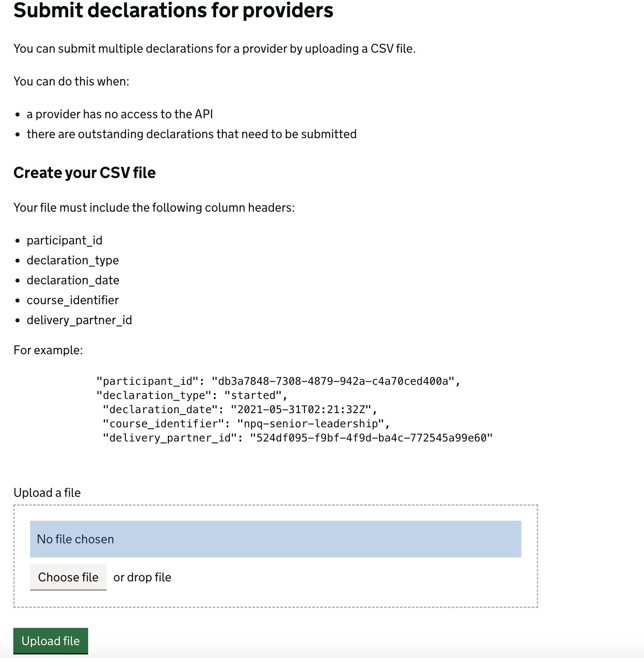Click the green Upload file button

coord(50,641)
